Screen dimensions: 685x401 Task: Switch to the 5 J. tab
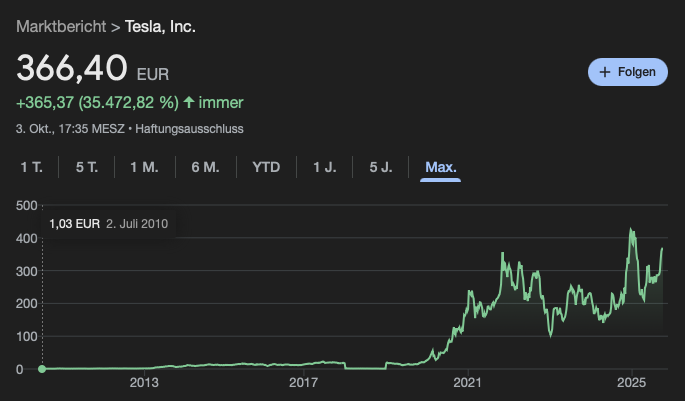point(380,167)
